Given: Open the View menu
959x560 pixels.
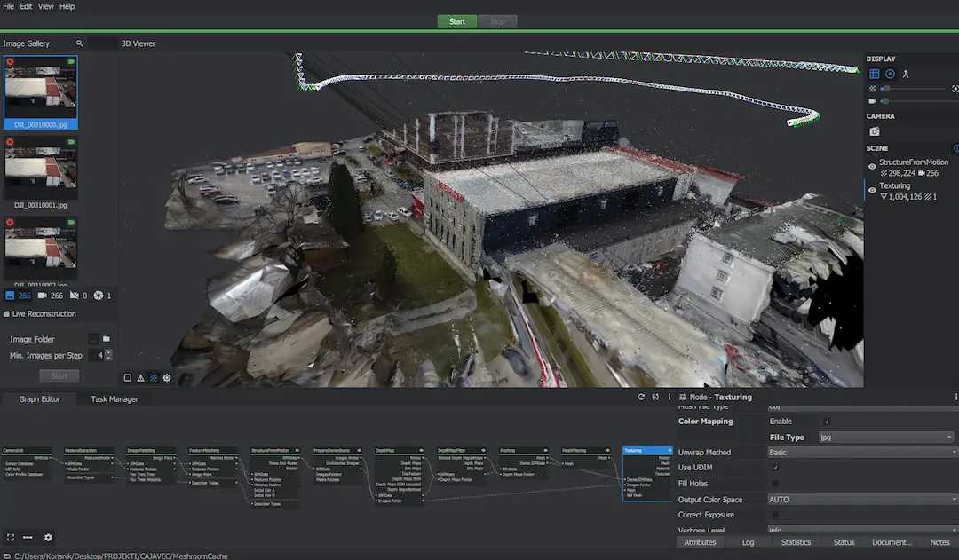Looking at the screenshot, I should click(x=45, y=6).
